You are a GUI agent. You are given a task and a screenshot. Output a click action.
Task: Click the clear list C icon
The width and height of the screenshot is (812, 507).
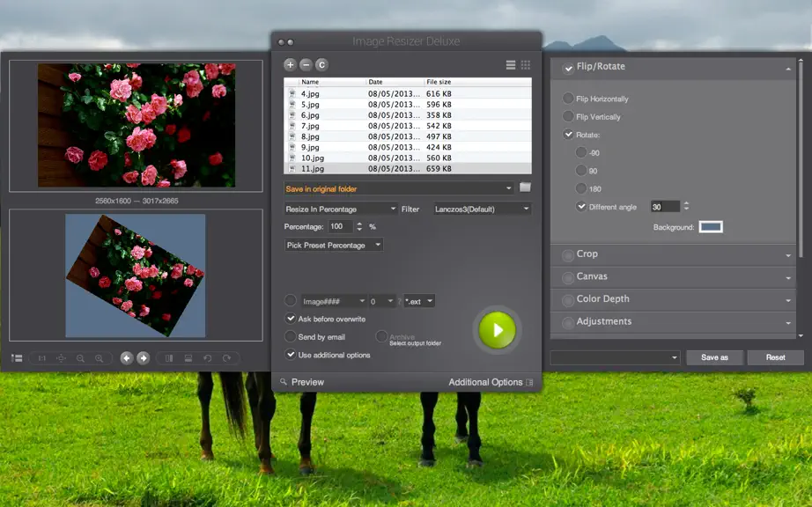click(321, 64)
